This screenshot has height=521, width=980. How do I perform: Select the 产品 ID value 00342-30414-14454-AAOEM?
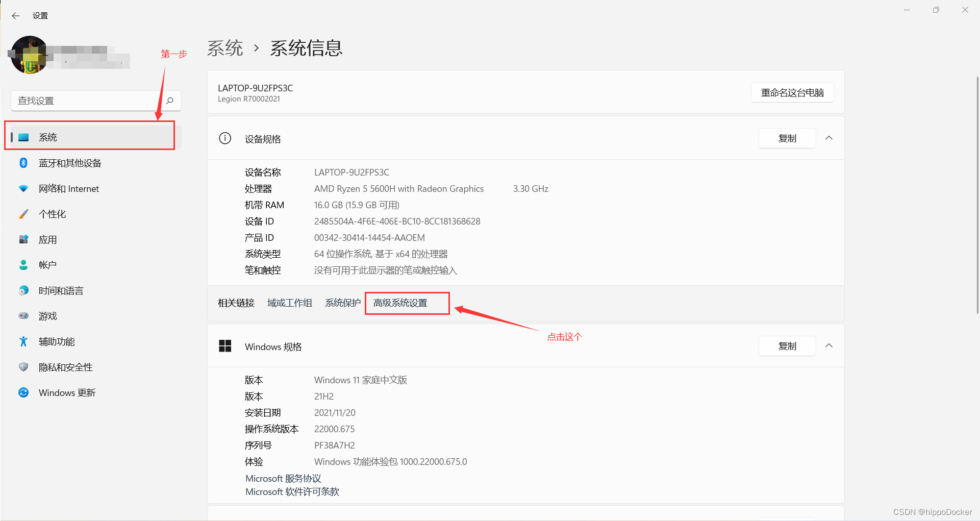pos(369,238)
